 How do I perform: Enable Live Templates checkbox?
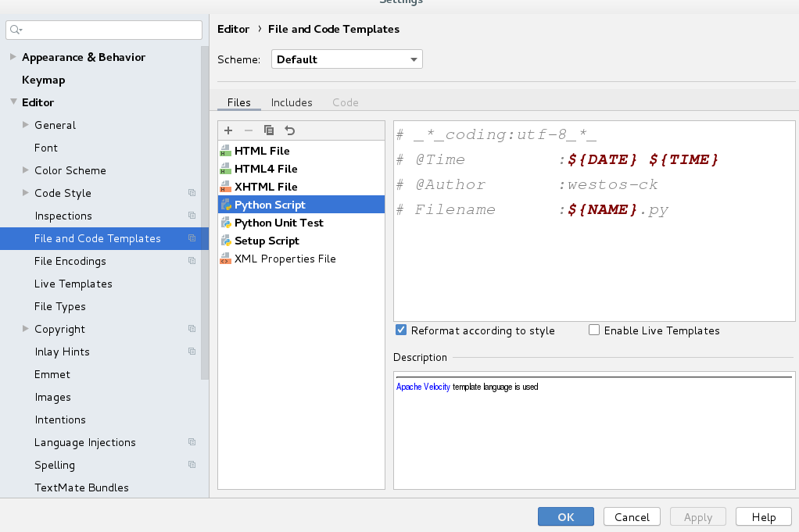tap(594, 330)
